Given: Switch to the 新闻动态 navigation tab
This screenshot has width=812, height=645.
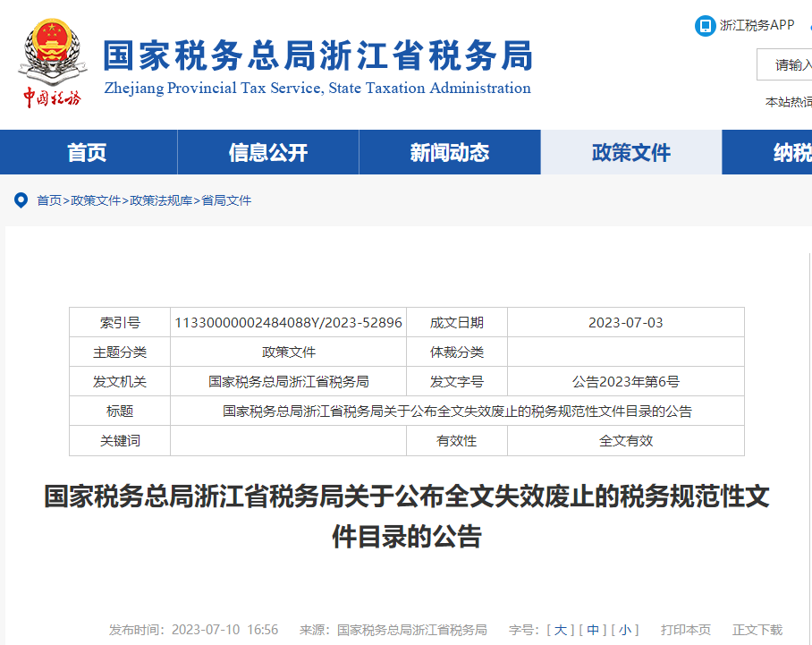Looking at the screenshot, I should pyautogui.click(x=450, y=152).
